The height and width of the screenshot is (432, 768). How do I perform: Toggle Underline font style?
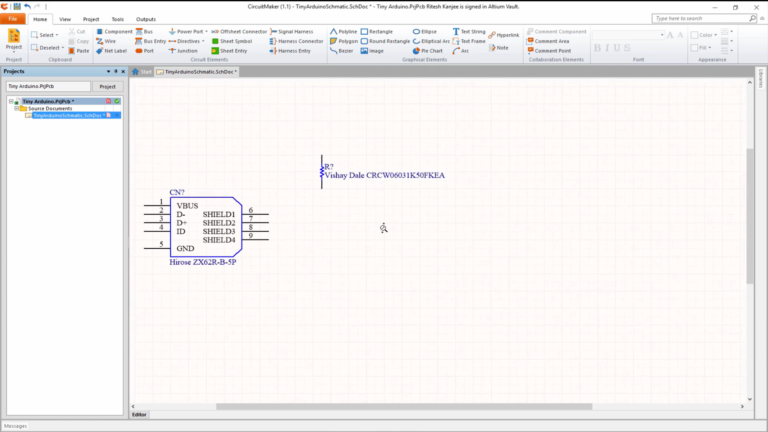pos(617,48)
